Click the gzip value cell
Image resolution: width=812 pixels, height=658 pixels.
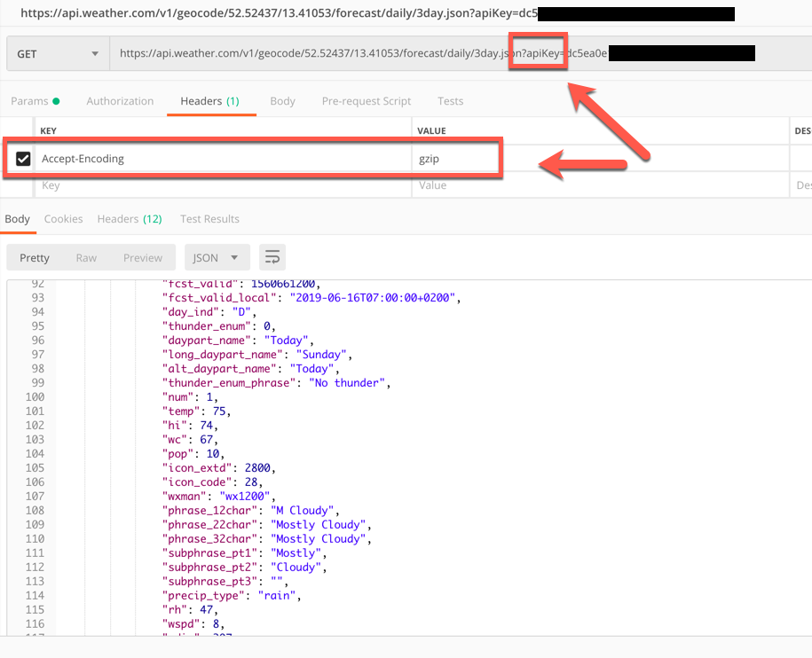click(x=601, y=159)
